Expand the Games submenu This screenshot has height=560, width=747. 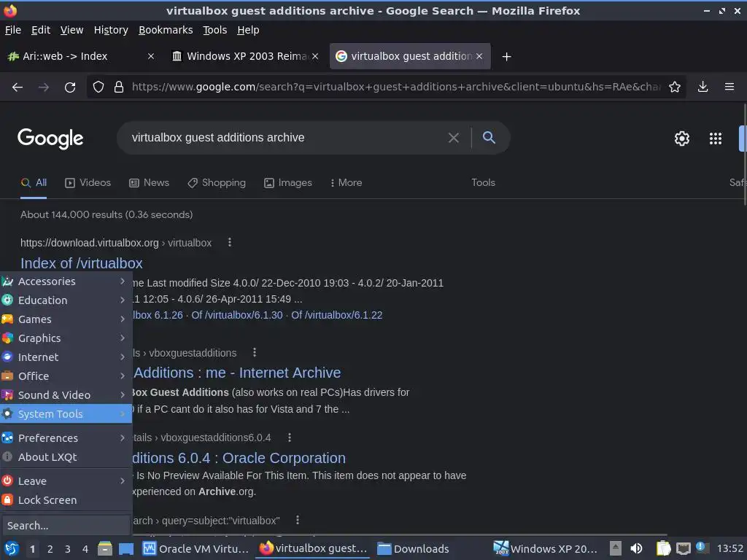tap(66, 319)
